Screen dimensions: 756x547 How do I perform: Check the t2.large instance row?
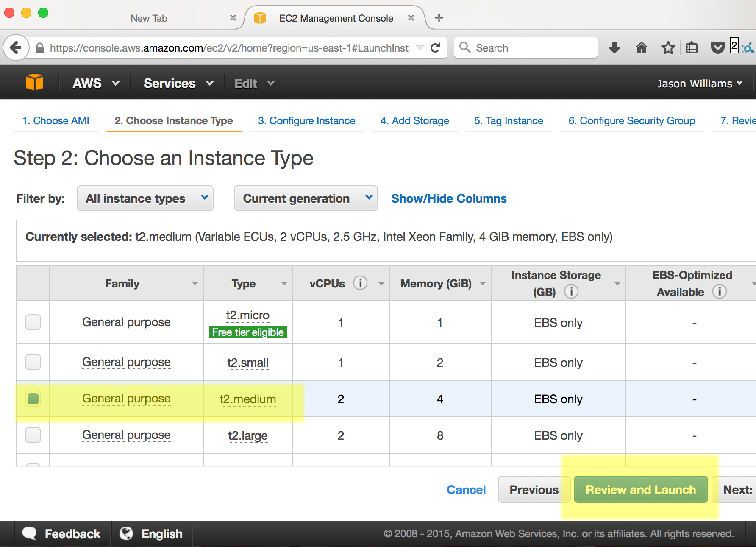pos(33,435)
